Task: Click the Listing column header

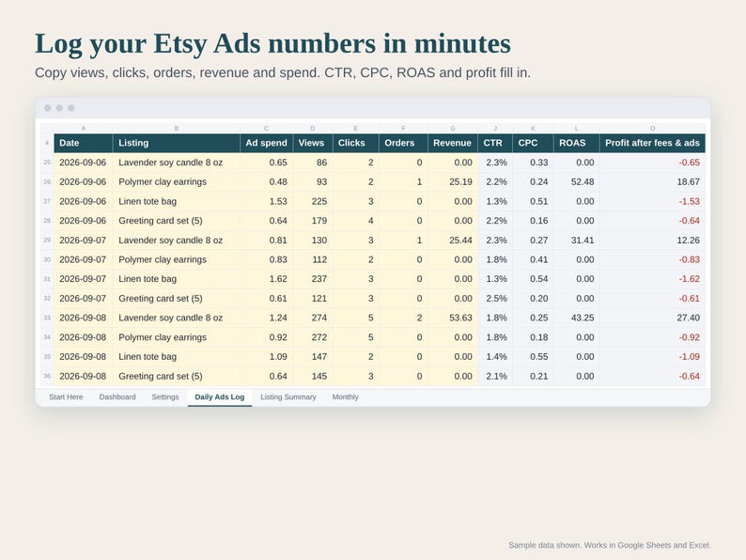Action: tap(176, 143)
